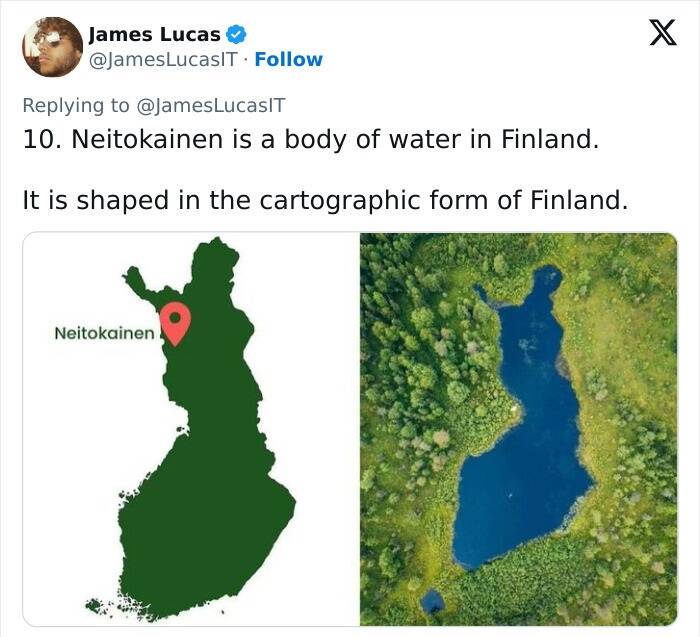Click the small pond below the lake

tap(432, 601)
